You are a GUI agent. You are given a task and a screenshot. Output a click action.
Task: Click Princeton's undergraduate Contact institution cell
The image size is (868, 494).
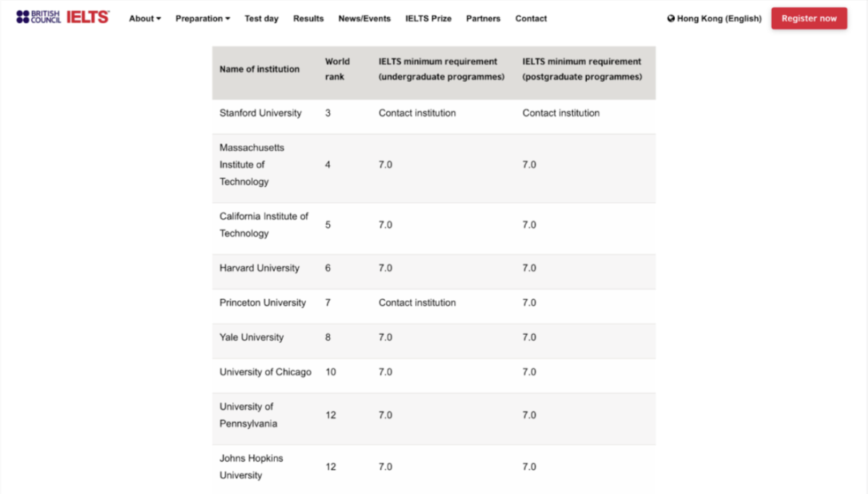click(417, 303)
